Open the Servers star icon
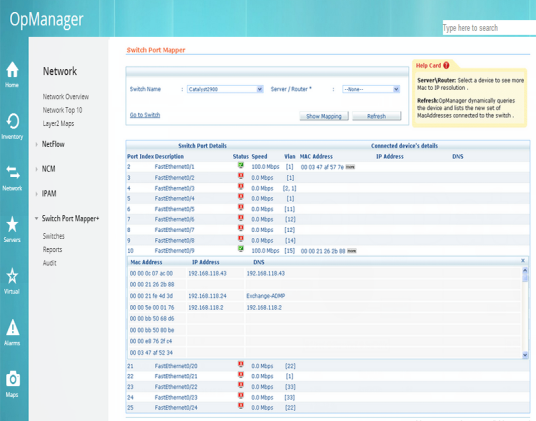Image resolution: width=536 pixels, height=421 pixels. point(12,224)
